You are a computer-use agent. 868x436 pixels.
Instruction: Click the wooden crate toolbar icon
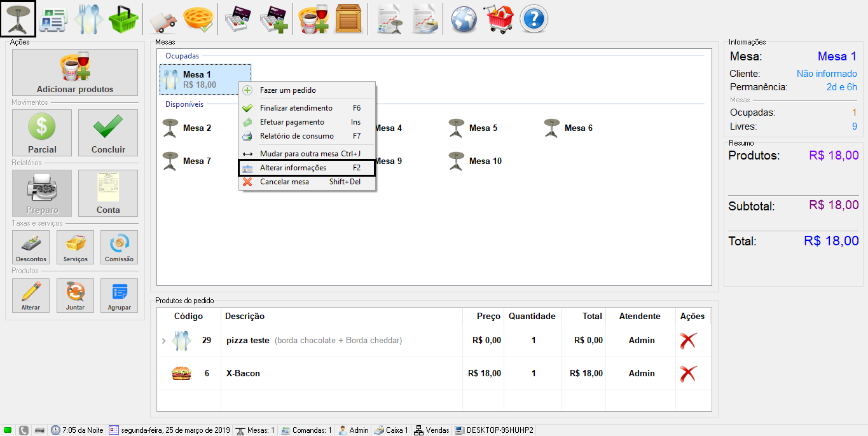coord(348,18)
